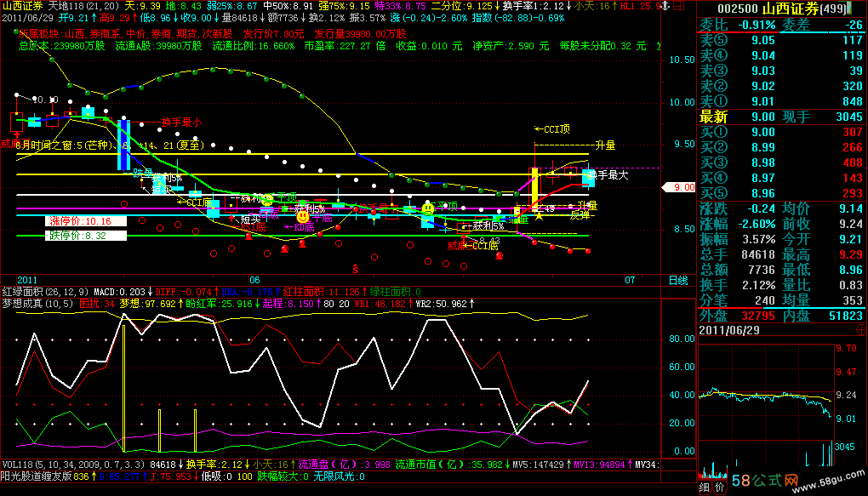Click the 06 month marker on the time axis

coord(254,280)
